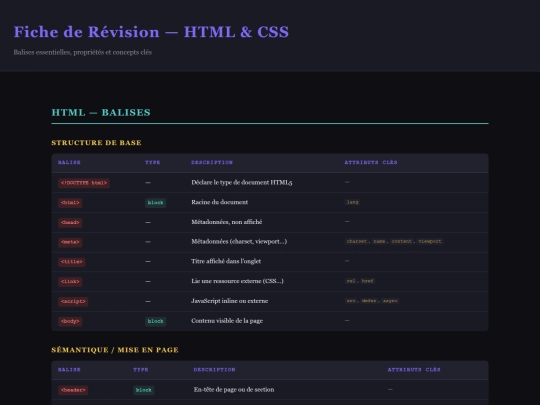Click description Racine du document
Viewport: 540px width, 405px height.
[x=220, y=202]
